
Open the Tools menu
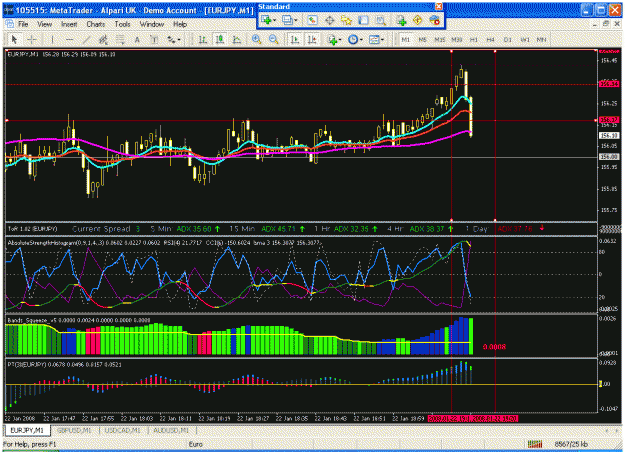pos(122,24)
